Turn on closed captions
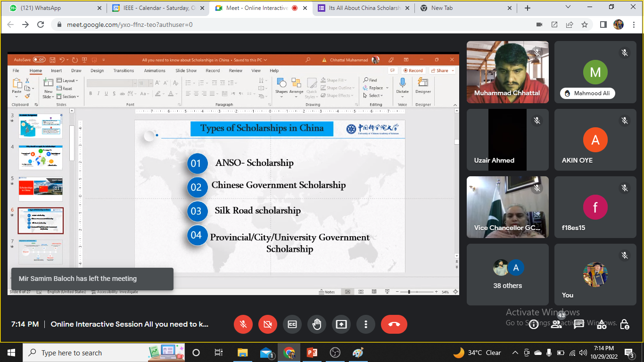The image size is (644, 362). click(292, 324)
